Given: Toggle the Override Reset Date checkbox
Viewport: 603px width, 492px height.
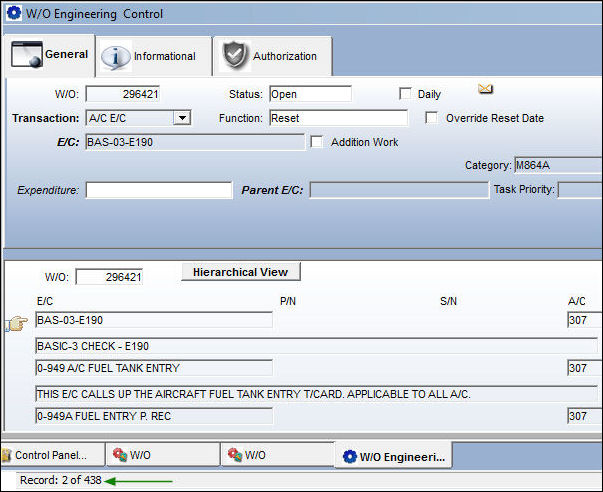Looking at the screenshot, I should point(431,118).
